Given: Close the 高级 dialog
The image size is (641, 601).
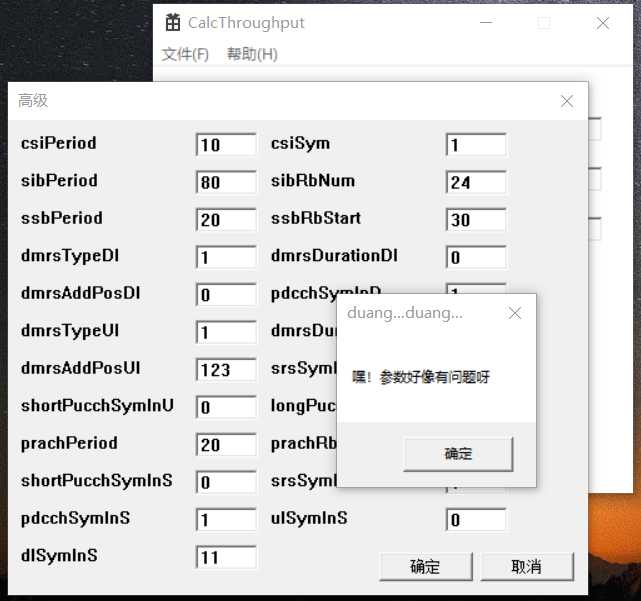Looking at the screenshot, I should tap(567, 101).
